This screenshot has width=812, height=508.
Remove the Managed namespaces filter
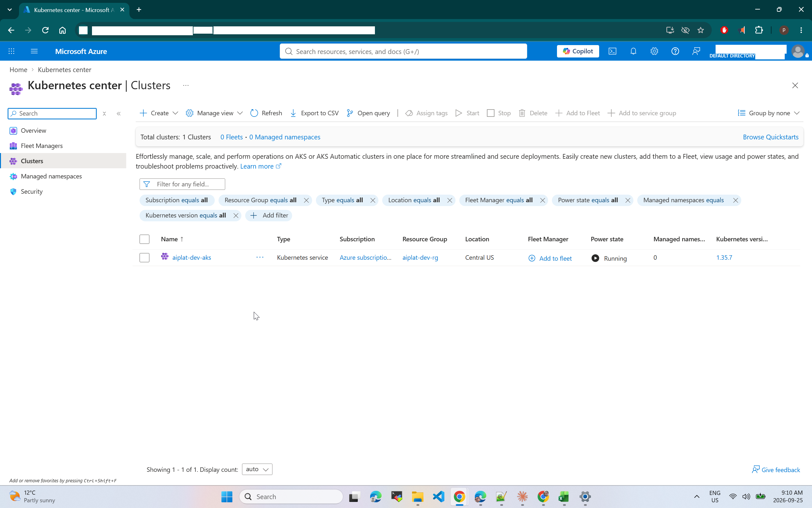coord(735,200)
